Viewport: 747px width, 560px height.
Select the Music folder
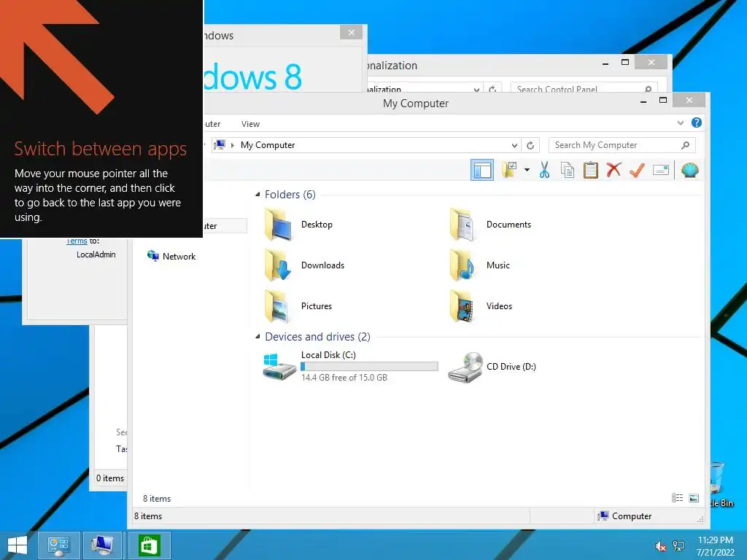[480, 265]
